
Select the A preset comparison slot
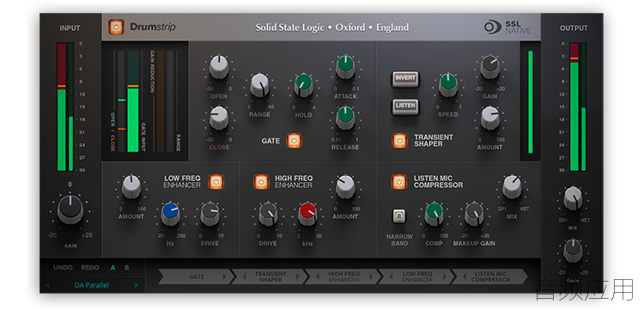(113, 268)
